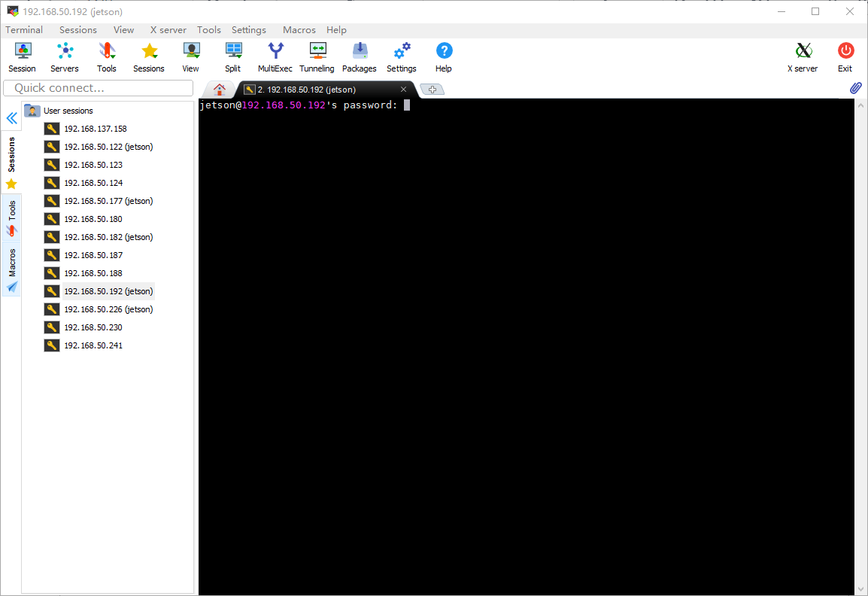Switch to tab 2. 192.168.50.192 (jetson)
Viewport: 868px width, 596px height.
coord(307,90)
